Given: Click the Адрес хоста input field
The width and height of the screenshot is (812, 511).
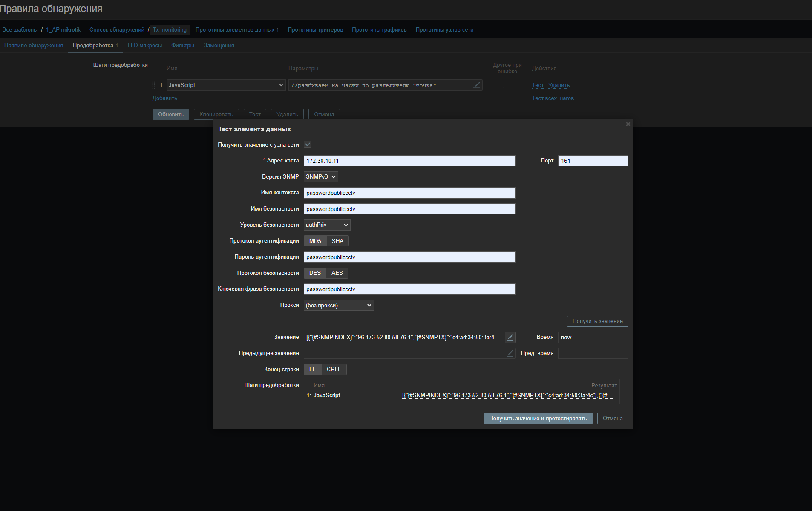Looking at the screenshot, I should tap(409, 161).
